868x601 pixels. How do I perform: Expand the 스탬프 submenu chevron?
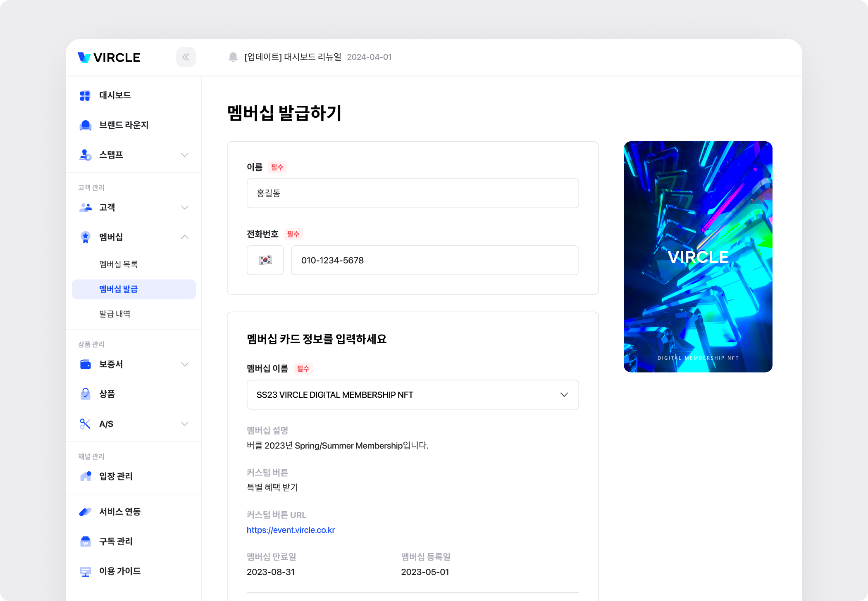185,155
